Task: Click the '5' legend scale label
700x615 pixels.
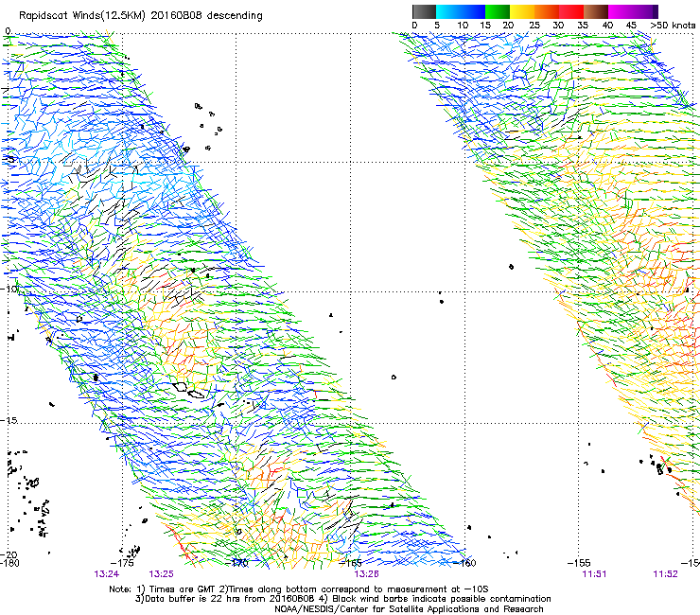Action: click(437, 25)
